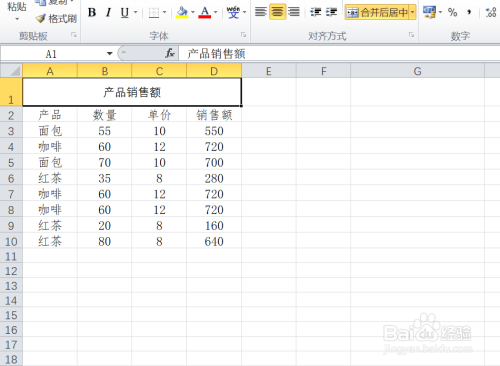
Task: Click formula bar with 产品销售额
Action: [x=339, y=54]
